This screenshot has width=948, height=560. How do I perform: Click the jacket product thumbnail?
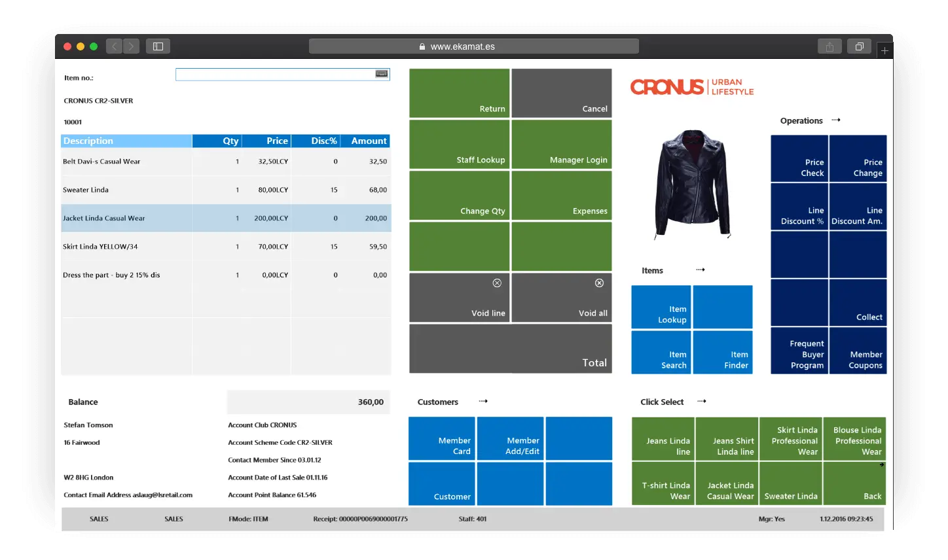[692, 184]
